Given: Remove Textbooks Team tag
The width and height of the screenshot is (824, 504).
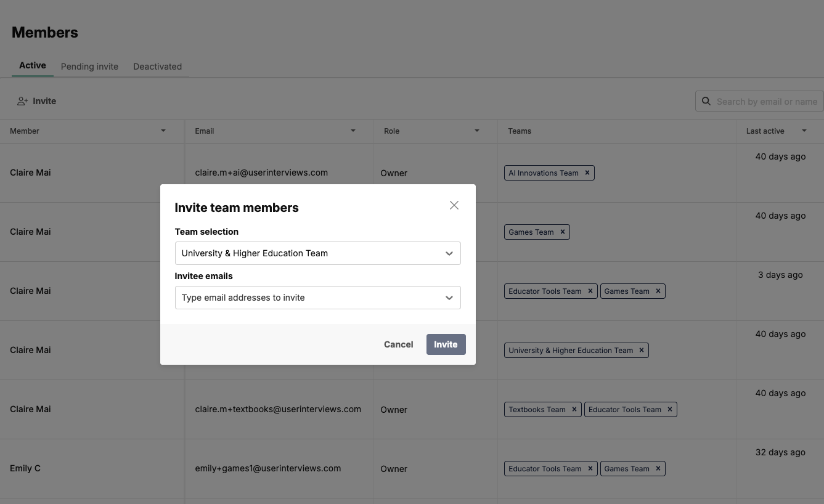Looking at the screenshot, I should tap(574, 409).
